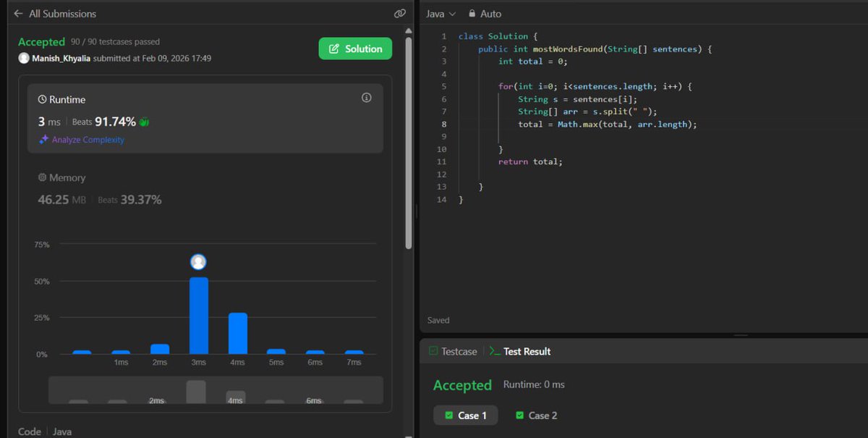Click the Auto lock icon
Screen dimensions: 868x438
472,13
